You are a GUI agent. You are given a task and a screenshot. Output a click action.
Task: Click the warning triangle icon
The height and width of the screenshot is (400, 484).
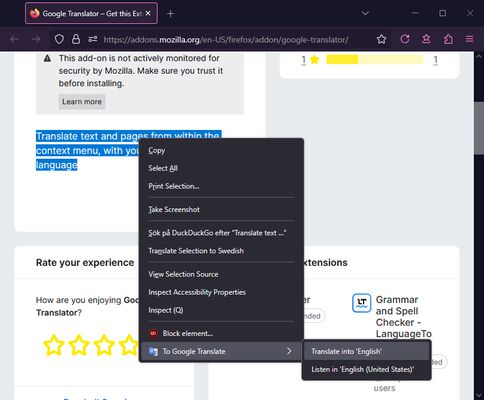coord(47,58)
